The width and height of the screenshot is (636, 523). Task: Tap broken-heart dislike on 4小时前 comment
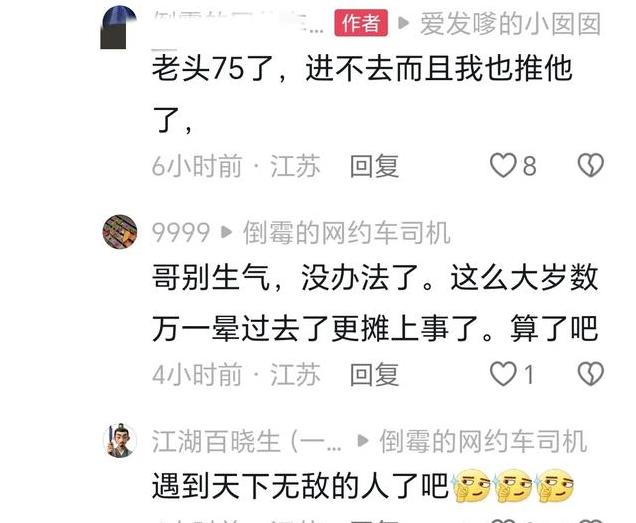coord(591,374)
